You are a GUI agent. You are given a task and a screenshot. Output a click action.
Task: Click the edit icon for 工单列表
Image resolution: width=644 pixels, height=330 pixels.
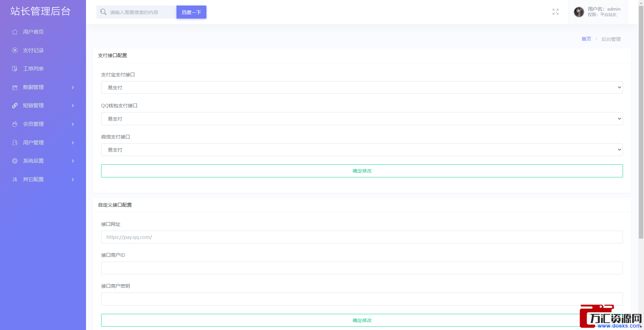coord(15,69)
